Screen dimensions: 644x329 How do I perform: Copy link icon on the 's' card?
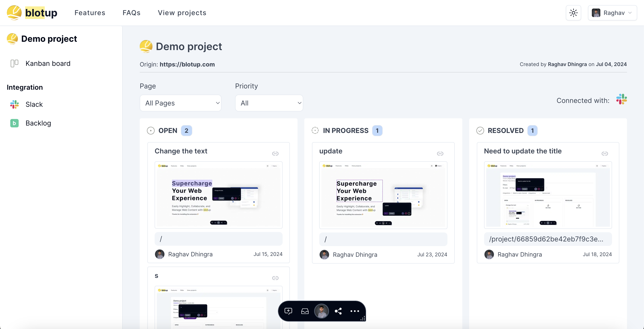pos(275,278)
